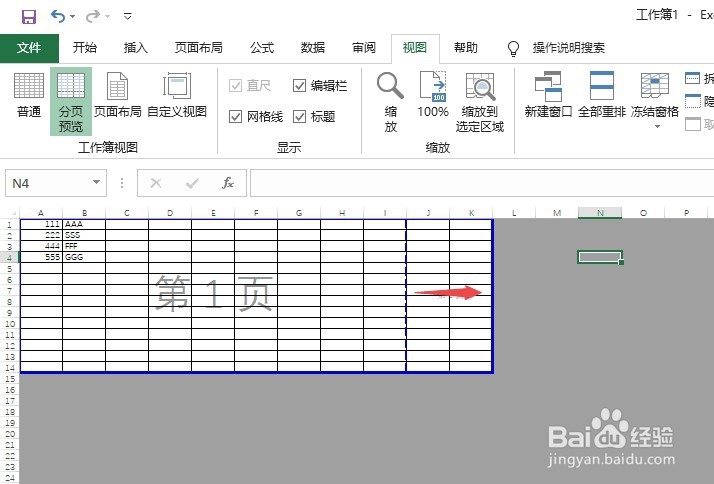Click the hide window icon at ribbon edge
This screenshot has width=714, height=484.
pos(693,101)
